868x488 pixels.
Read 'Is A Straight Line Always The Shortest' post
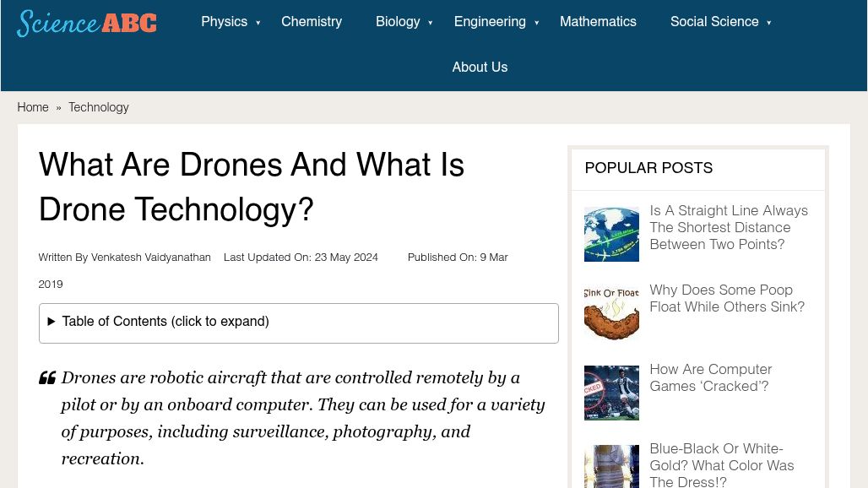[729, 228]
